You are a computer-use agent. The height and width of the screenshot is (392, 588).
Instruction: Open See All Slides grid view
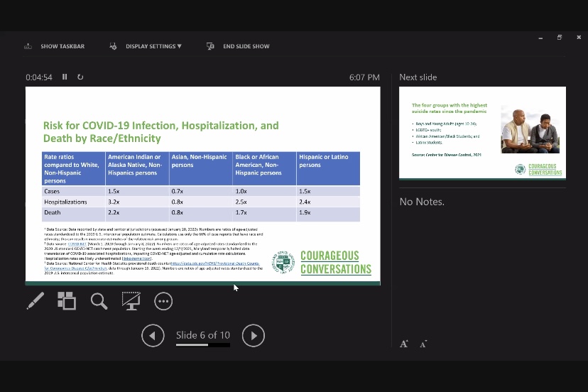coord(67,301)
